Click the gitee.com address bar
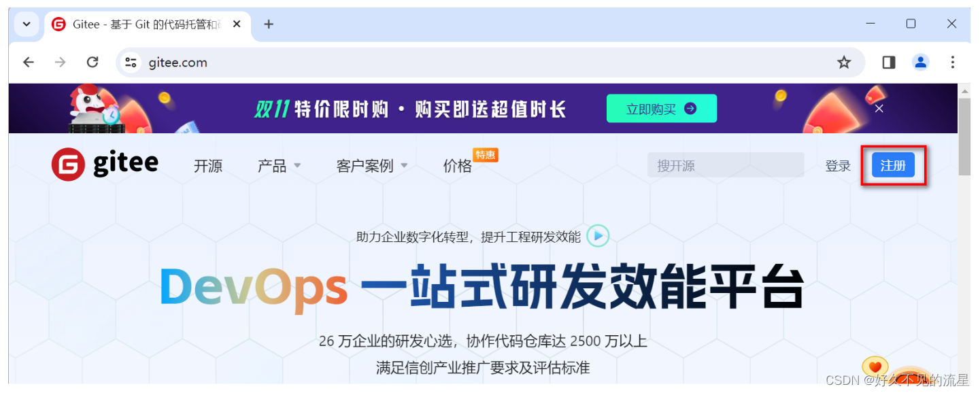This screenshot has width=980, height=393. pos(490,63)
